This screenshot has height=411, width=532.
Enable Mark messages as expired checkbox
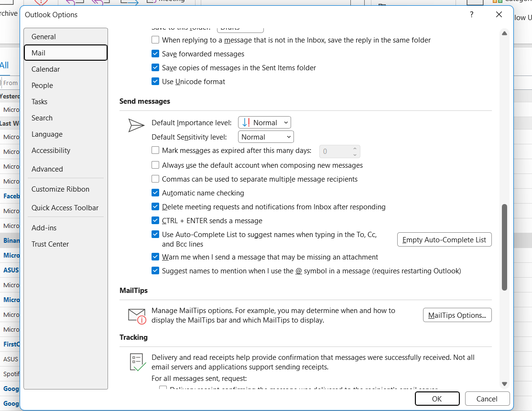(155, 150)
